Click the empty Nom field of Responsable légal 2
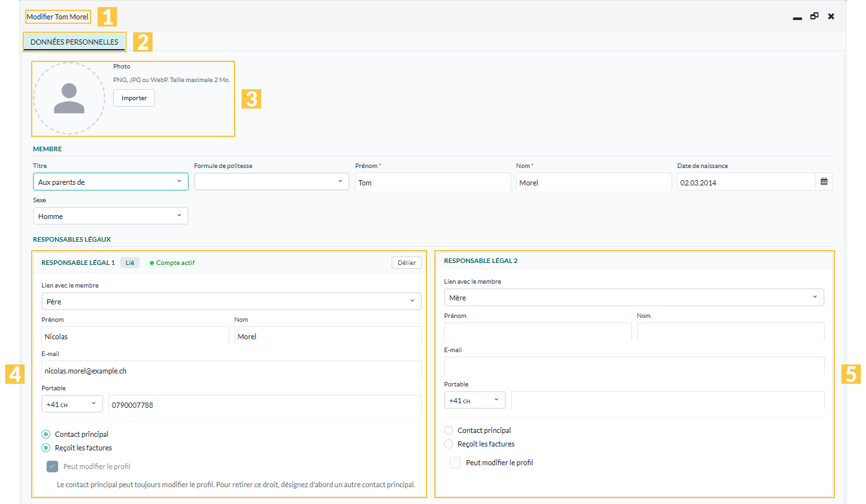Image resolution: width=866 pixels, height=504 pixels. 731,332
